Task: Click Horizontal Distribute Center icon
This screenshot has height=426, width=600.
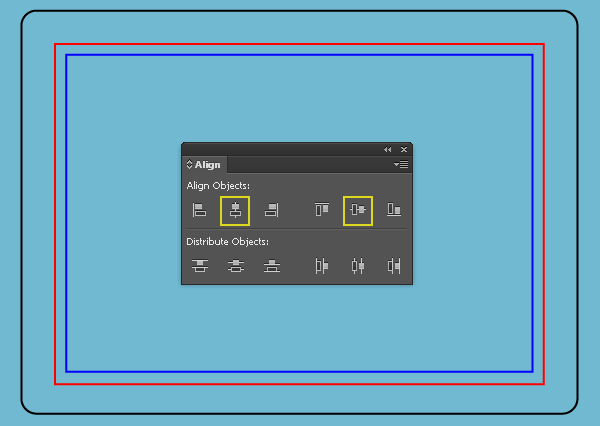Action: coord(358,266)
